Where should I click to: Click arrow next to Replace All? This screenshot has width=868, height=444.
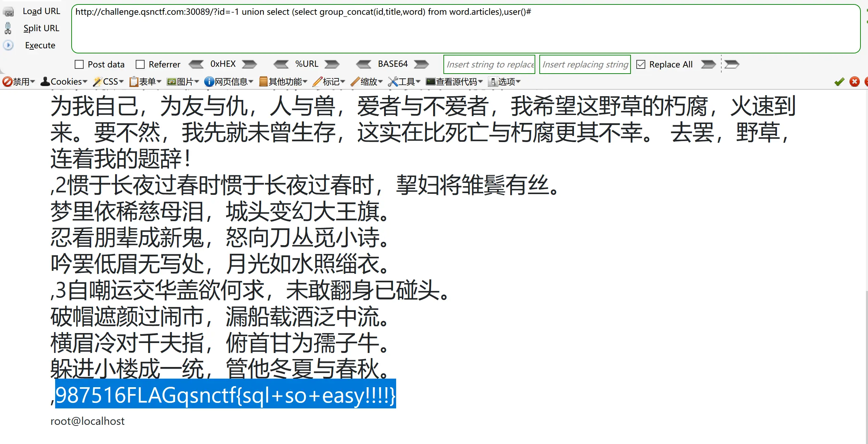pos(708,64)
